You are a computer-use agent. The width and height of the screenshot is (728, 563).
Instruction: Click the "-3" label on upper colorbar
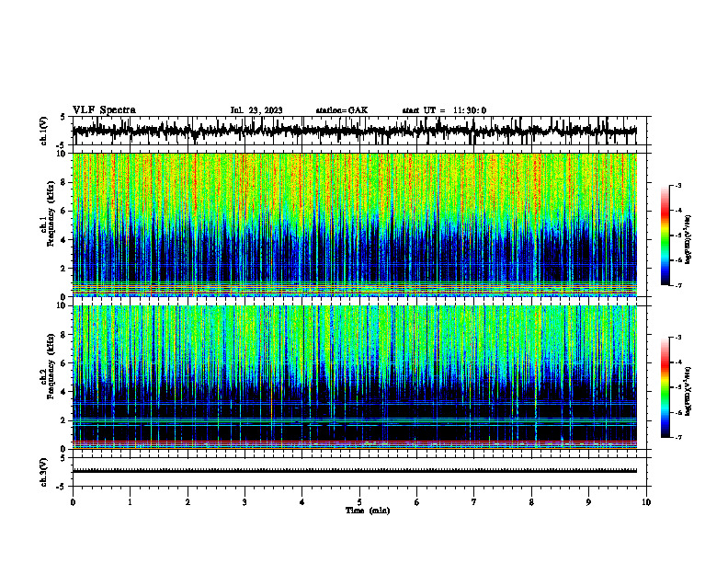pos(678,185)
